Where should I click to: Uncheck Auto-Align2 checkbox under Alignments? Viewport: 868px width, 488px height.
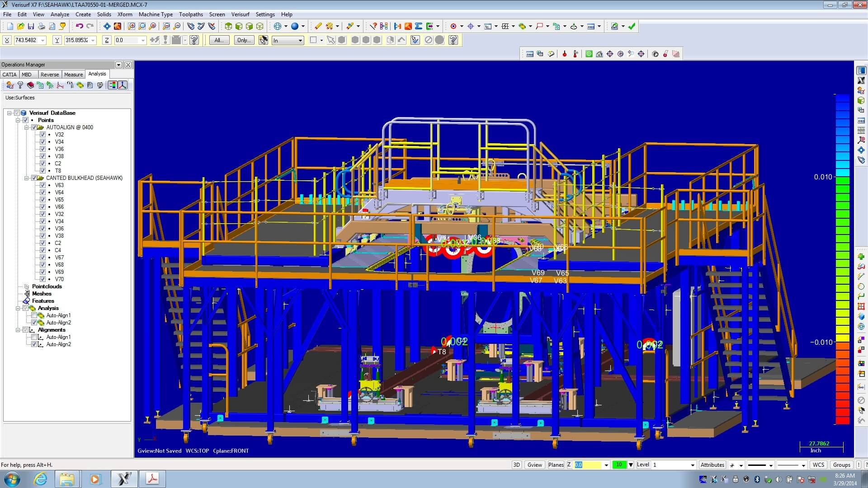click(x=34, y=344)
